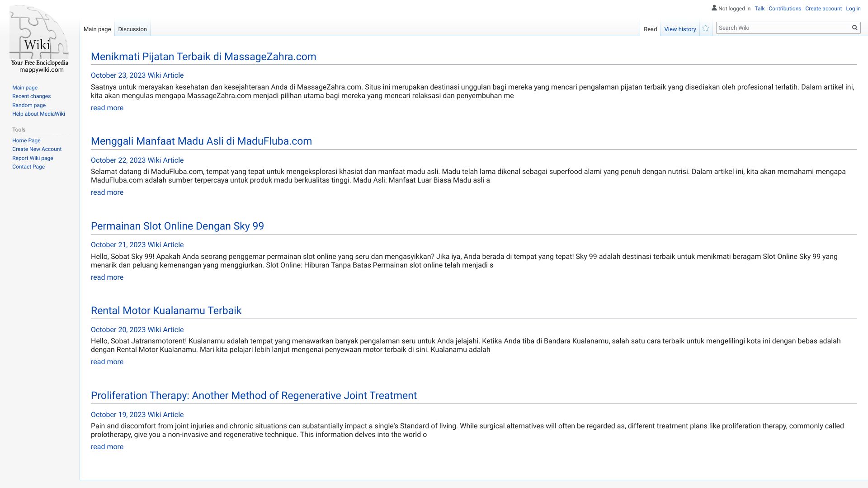Click Home Page under Tools
868x488 pixels.
pos(26,141)
